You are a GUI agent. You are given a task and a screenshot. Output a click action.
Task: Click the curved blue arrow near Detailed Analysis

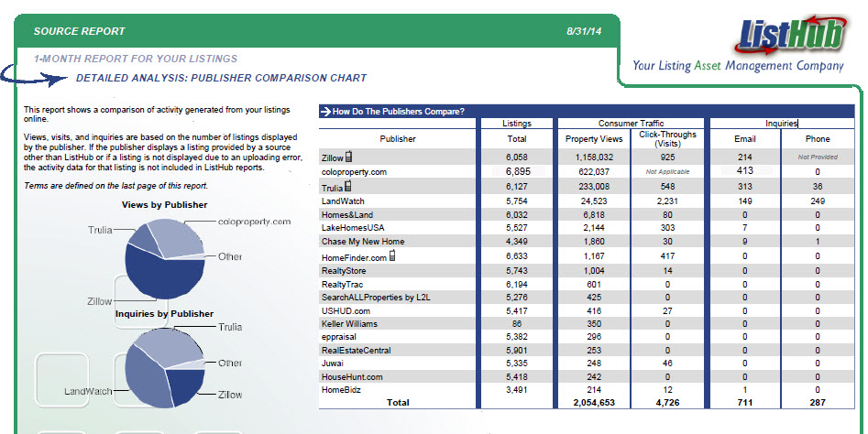[x=37, y=77]
